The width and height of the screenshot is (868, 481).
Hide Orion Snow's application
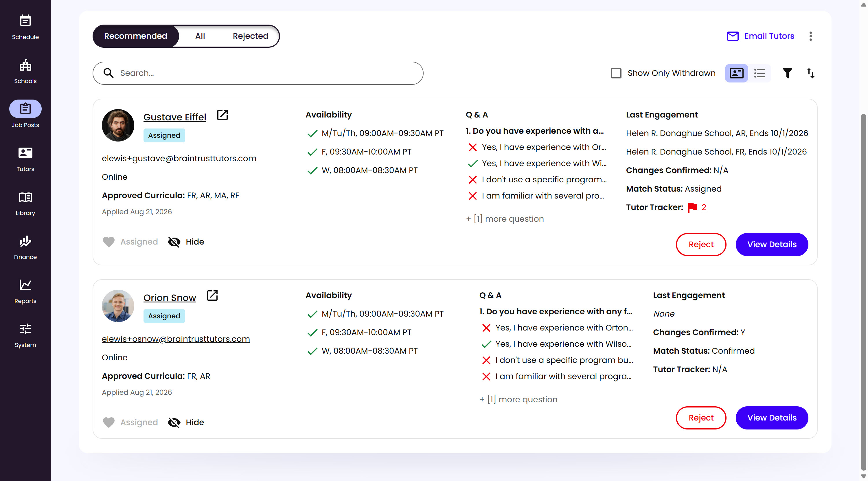(186, 422)
